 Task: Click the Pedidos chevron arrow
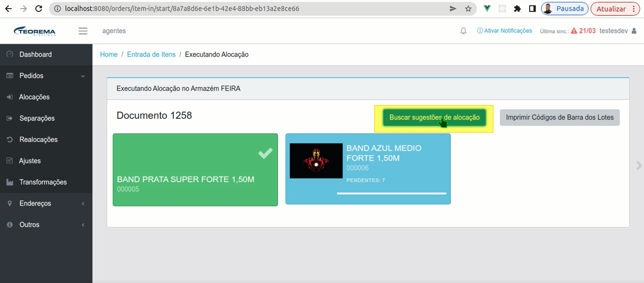(83, 76)
